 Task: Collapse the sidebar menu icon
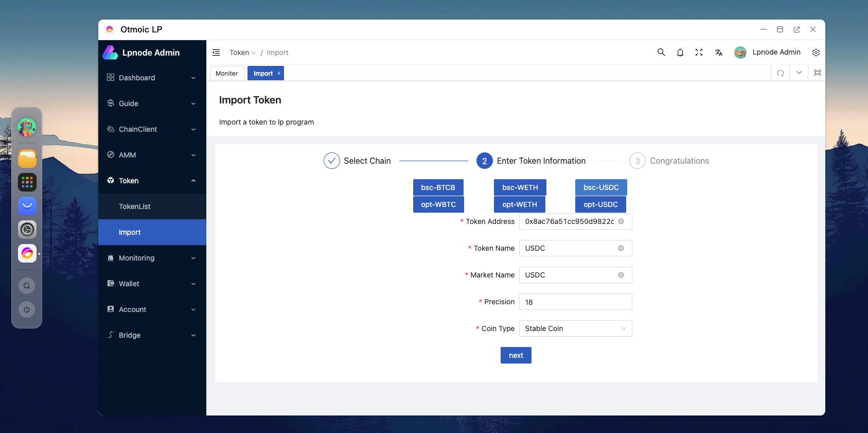click(216, 53)
